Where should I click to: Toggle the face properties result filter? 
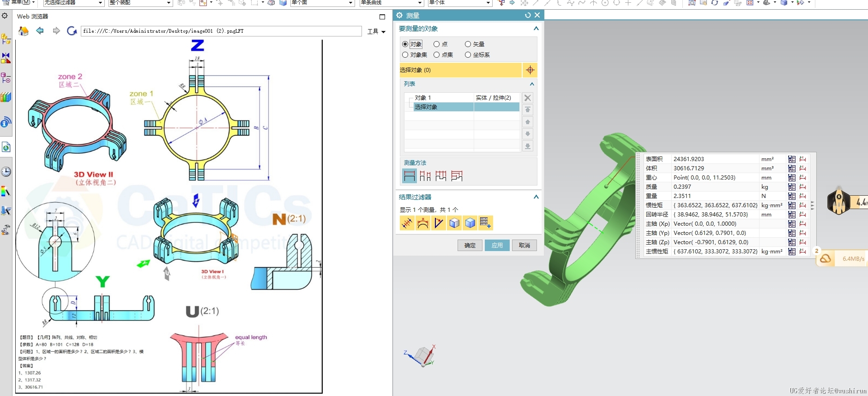[454, 223]
